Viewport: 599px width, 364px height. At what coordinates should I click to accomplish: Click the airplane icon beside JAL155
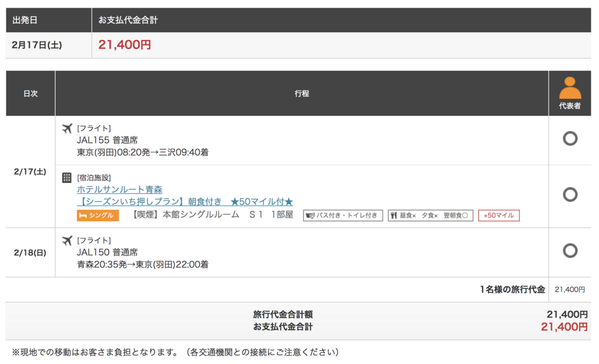[67, 129]
